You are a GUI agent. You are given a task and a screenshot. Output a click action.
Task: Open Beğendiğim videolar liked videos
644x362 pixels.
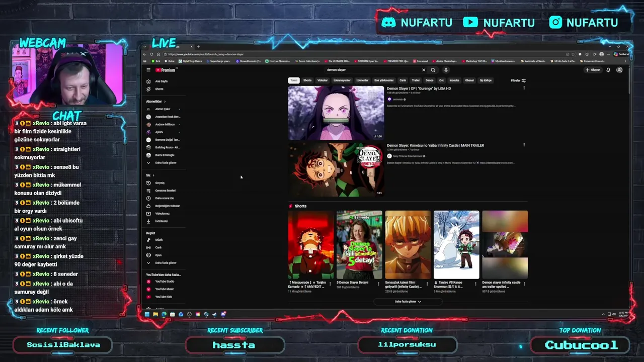pos(164,206)
